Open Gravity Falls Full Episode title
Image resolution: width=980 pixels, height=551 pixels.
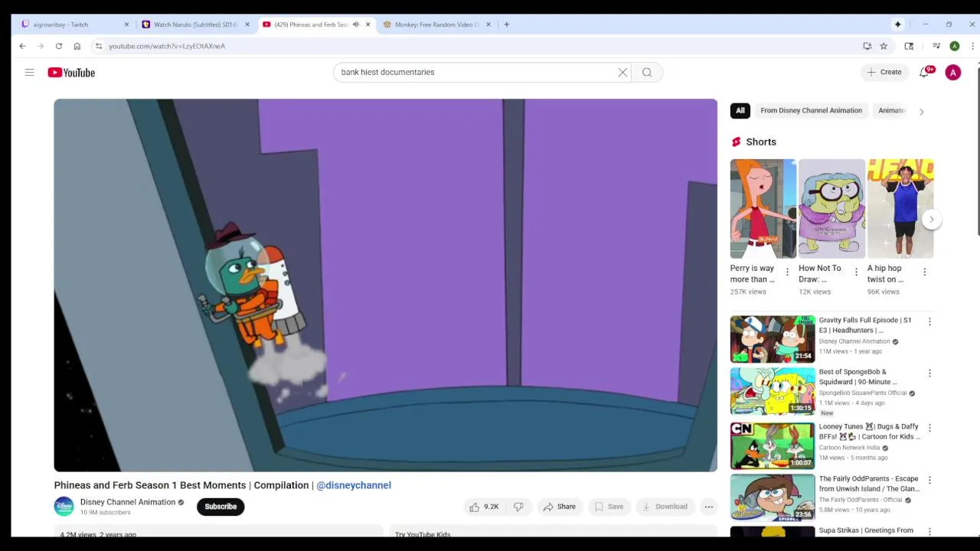(865, 325)
